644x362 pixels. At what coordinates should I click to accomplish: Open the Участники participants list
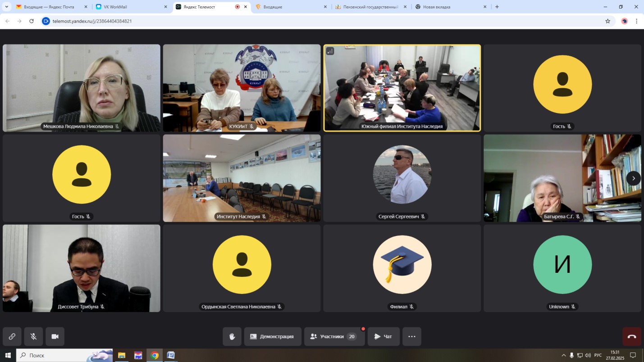(334, 336)
